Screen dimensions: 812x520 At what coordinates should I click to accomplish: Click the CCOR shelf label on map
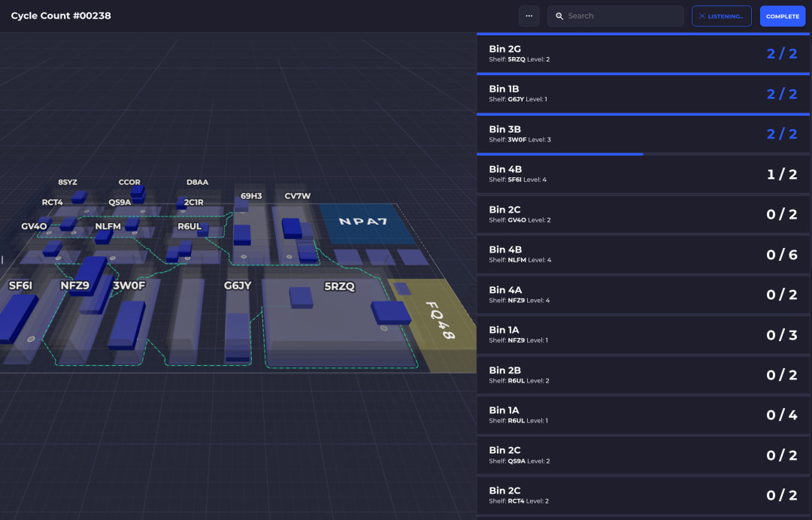click(x=129, y=182)
